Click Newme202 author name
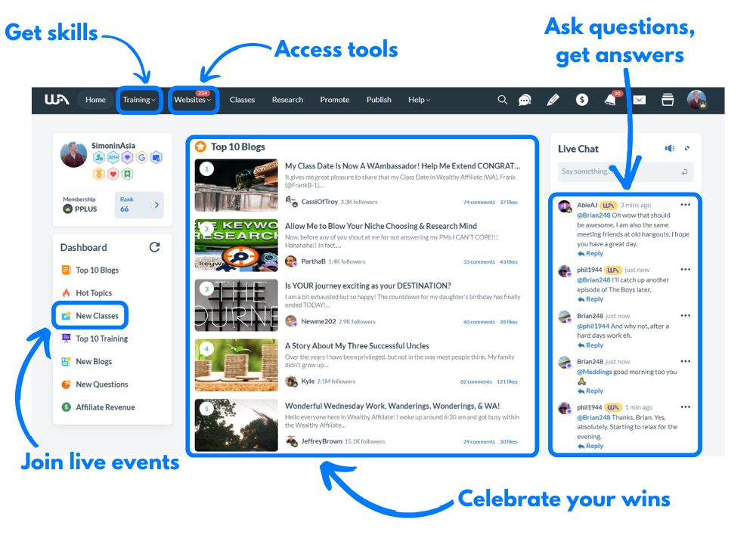 tap(318, 321)
